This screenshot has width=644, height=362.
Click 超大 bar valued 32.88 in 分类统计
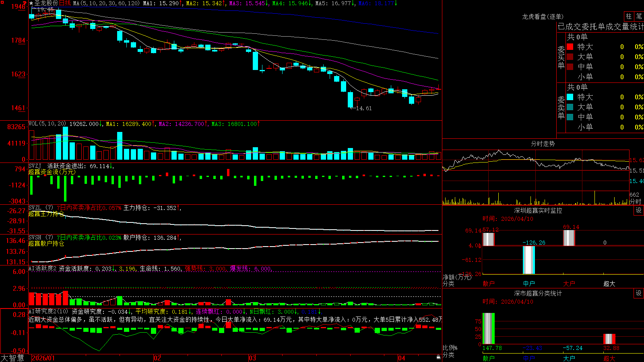pos(609,339)
